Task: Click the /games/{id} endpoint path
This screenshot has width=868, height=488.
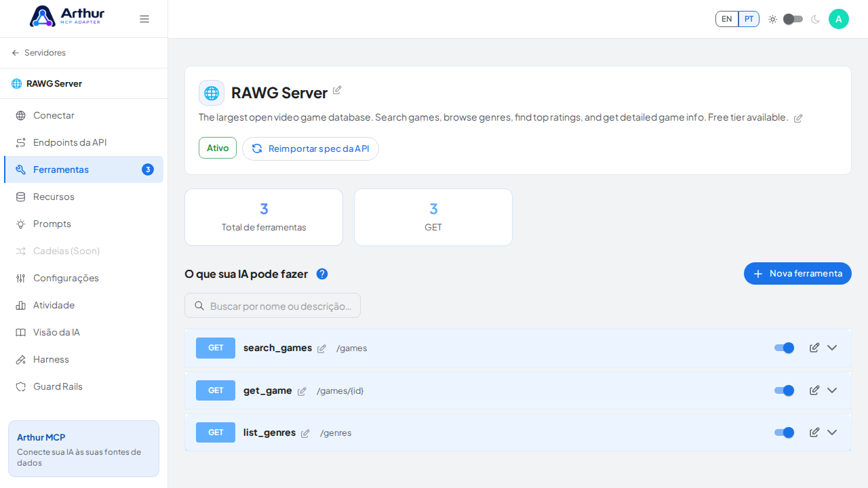Action: 340,391
